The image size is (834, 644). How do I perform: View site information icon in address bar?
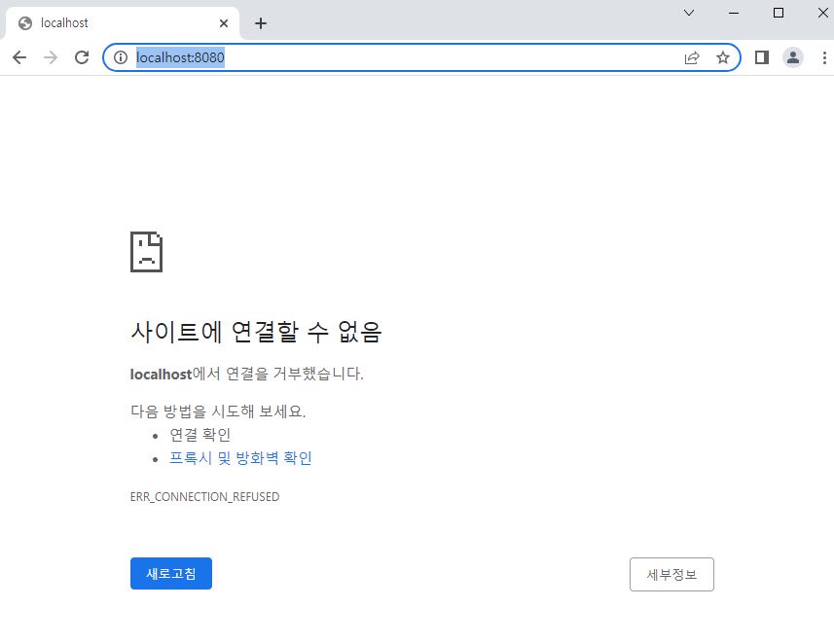tap(121, 57)
